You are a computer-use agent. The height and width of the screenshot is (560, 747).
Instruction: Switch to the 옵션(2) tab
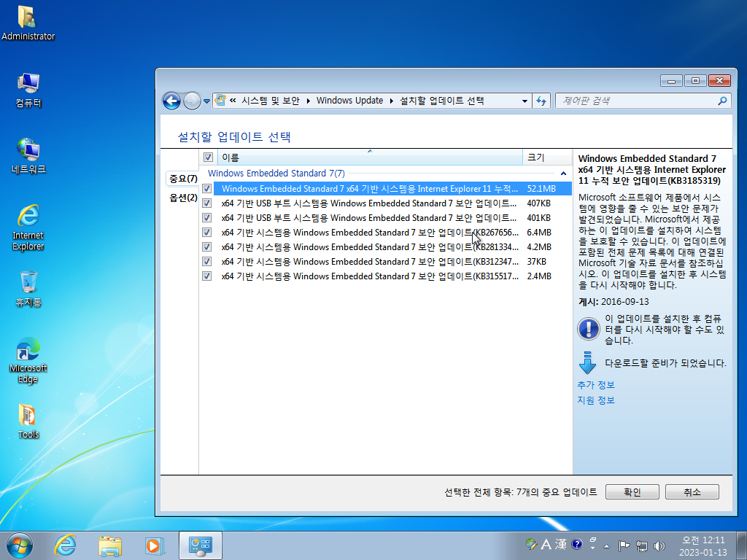183,198
